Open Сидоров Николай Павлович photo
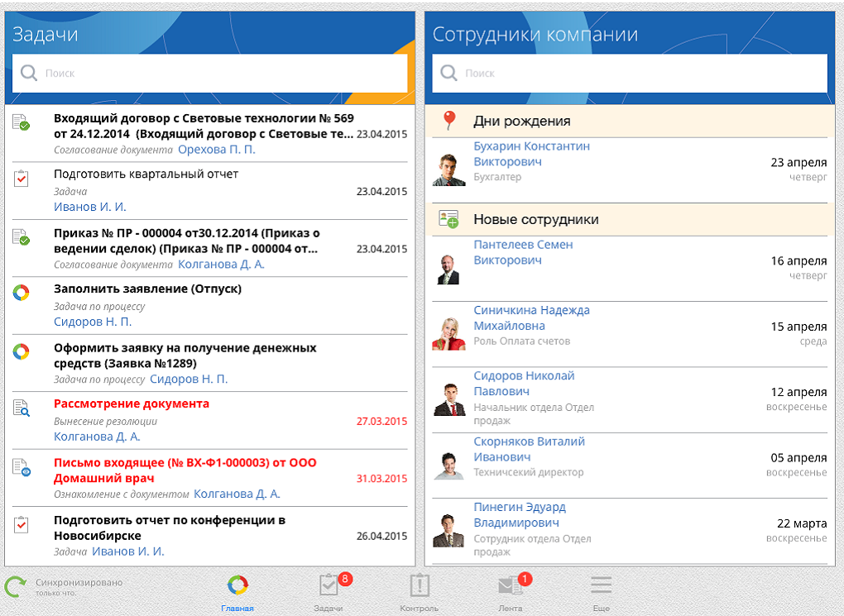 [449, 399]
